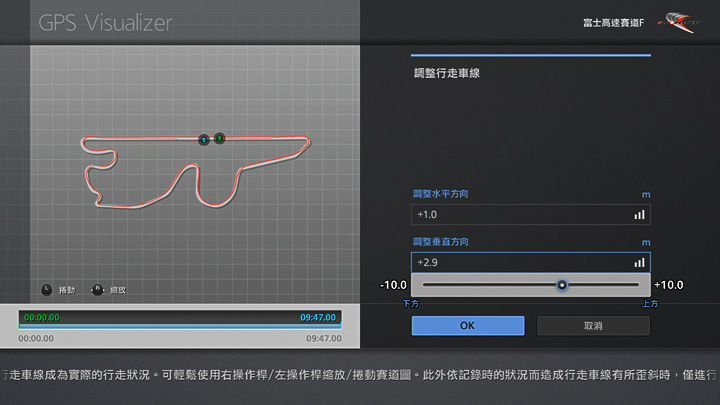
Task: Click the vertical slider's round handle
Action: (562, 285)
